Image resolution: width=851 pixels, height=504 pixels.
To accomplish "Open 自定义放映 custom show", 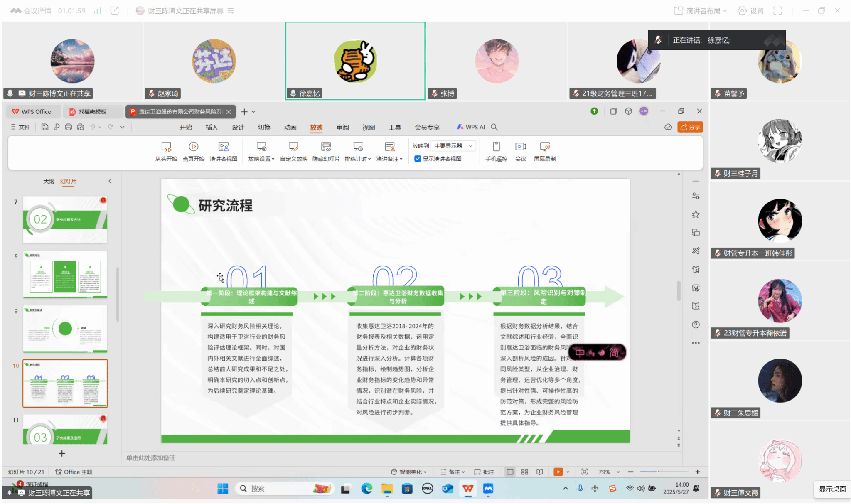I will [x=293, y=151].
